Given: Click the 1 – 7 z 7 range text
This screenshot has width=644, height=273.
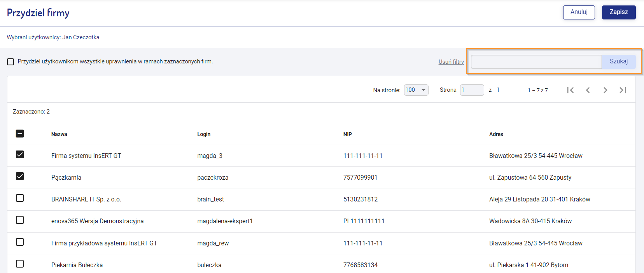Looking at the screenshot, I should [538, 90].
